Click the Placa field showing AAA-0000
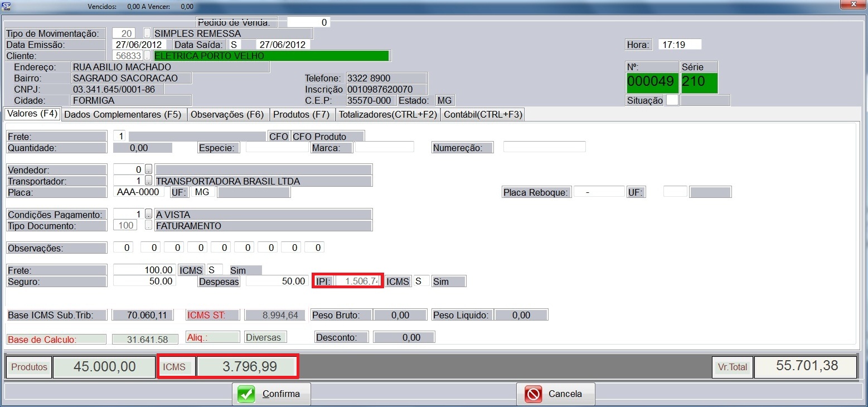Screen dimensions: 868x407 point(139,192)
